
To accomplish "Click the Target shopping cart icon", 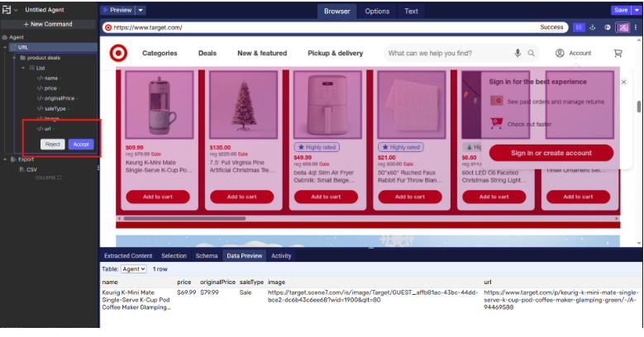I will 618,54.
